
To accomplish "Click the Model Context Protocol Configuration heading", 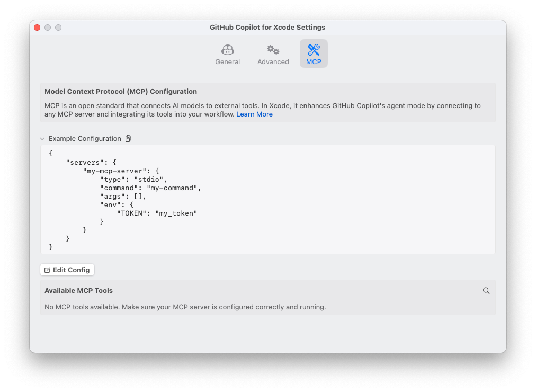I will pos(121,91).
